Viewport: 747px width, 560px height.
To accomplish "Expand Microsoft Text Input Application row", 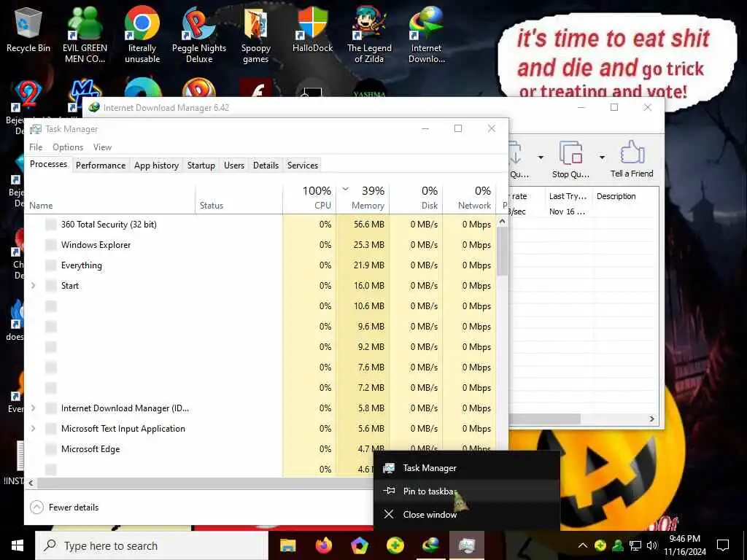I will point(34,429).
